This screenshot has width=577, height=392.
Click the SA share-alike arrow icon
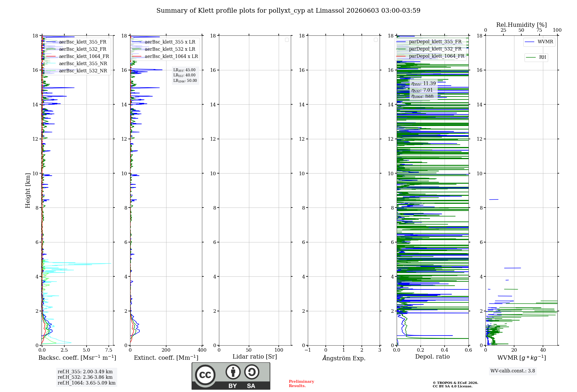[252, 372]
